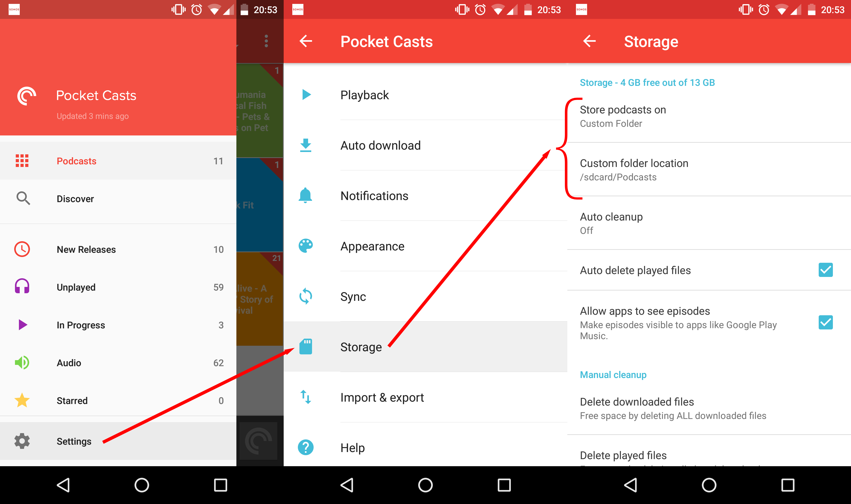Click the Discover search icon

[22, 198]
